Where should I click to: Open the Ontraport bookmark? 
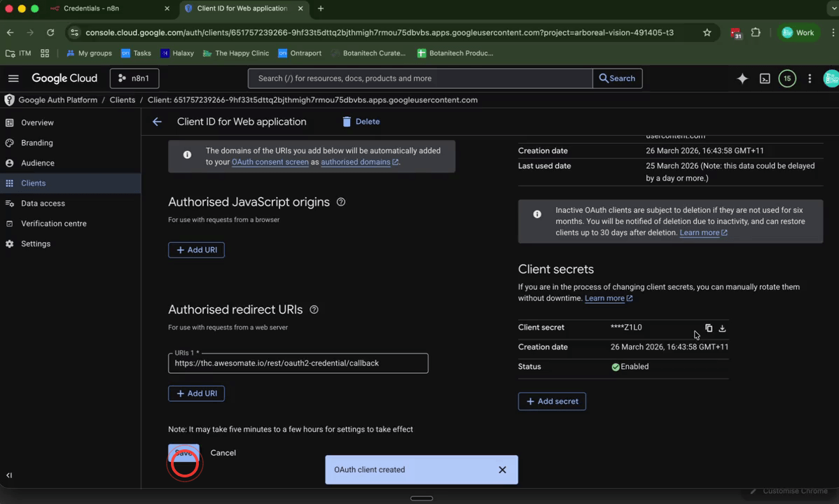(300, 53)
